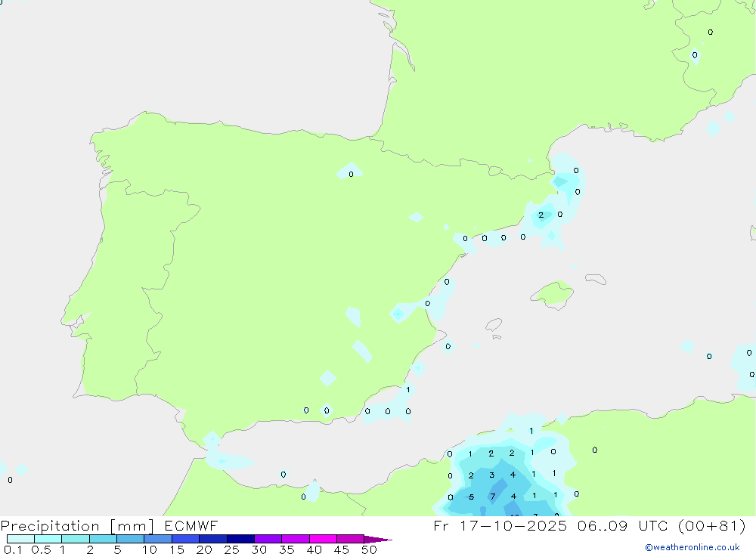Click the '(00+81)' forecast offset text
Image resolution: width=756 pixels, height=554 pixels.
pos(711,525)
